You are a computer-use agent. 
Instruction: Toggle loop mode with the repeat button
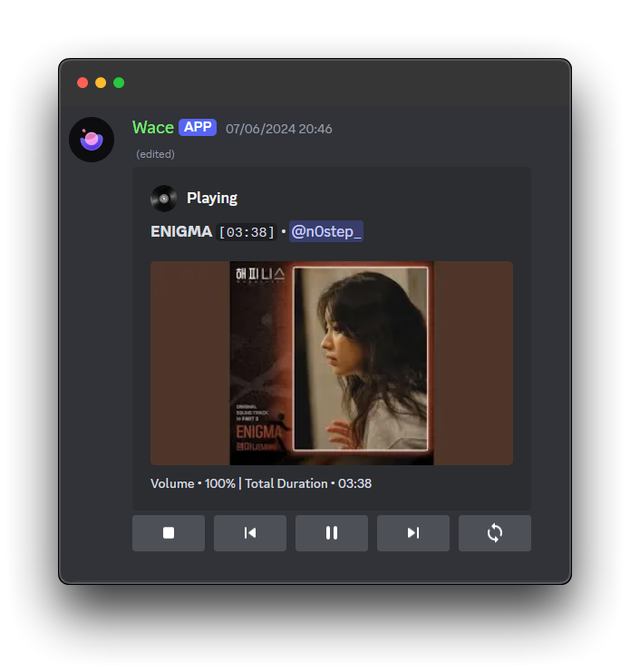pos(495,533)
